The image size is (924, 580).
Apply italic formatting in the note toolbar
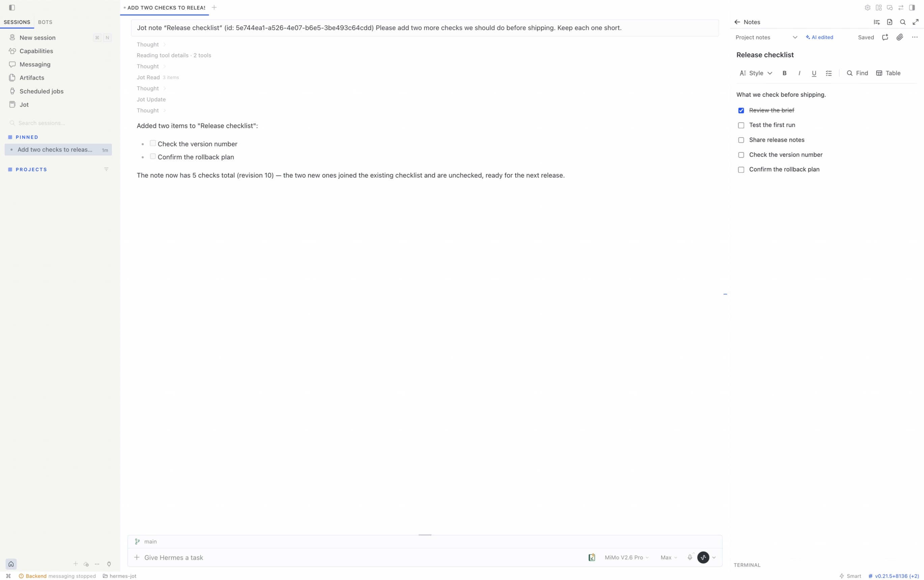click(799, 73)
